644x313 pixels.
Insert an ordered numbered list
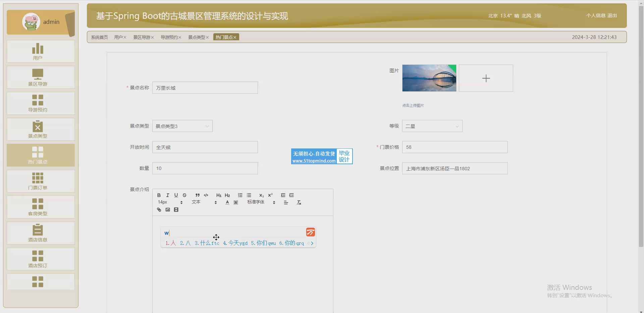point(240,195)
